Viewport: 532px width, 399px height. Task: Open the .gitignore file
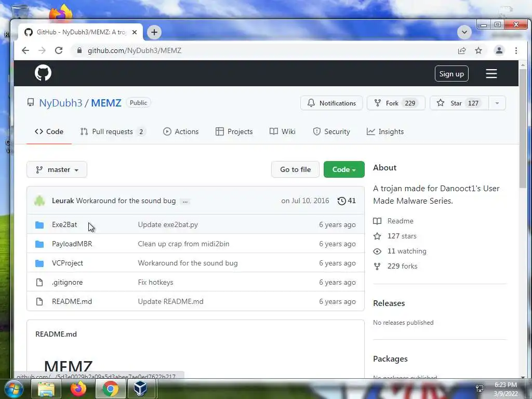click(x=67, y=282)
